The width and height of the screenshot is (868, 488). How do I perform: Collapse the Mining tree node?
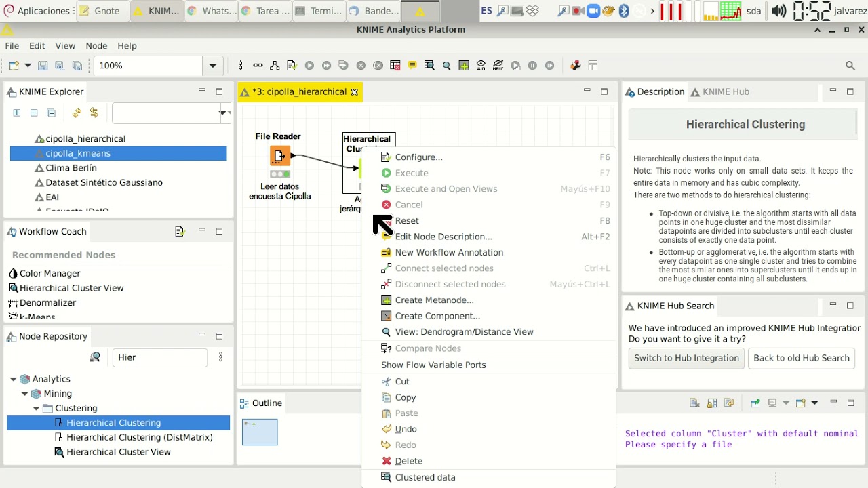[x=24, y=394]
